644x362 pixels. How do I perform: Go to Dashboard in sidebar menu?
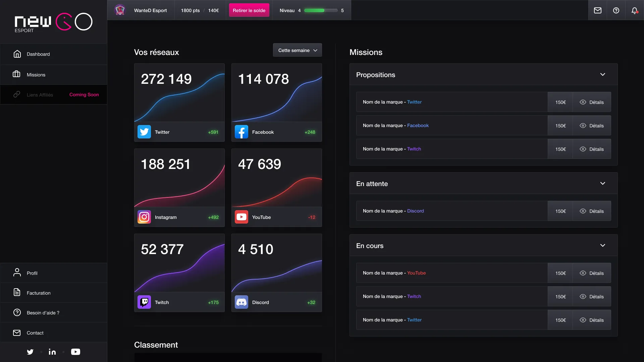54,54
